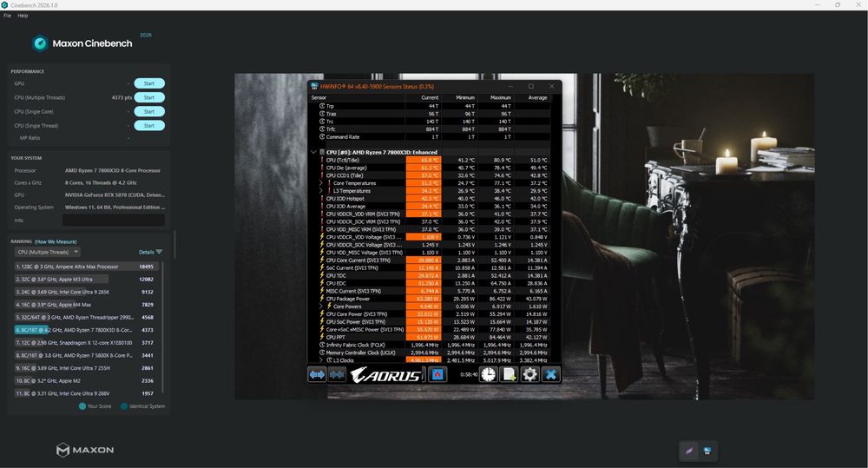The width and height of the screenshot is (868, 468).
Task: Expand the L3 Temperatures row
Action: [x=321, y=190]
